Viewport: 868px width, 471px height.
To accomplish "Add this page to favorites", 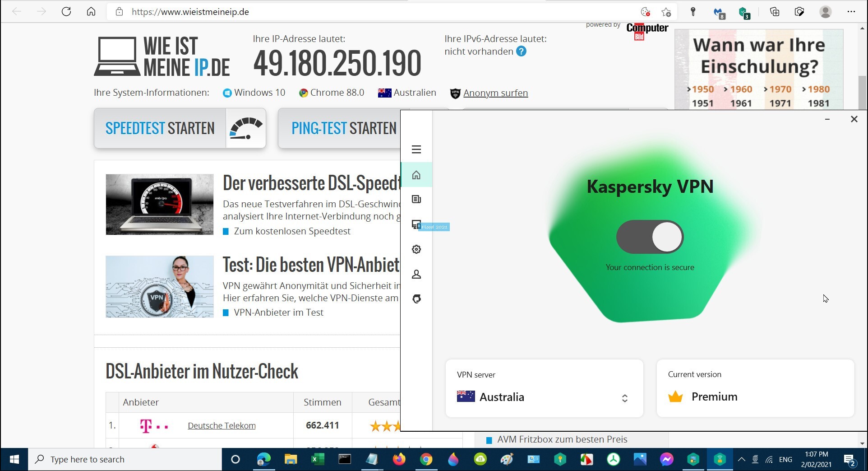I will 666,12.
